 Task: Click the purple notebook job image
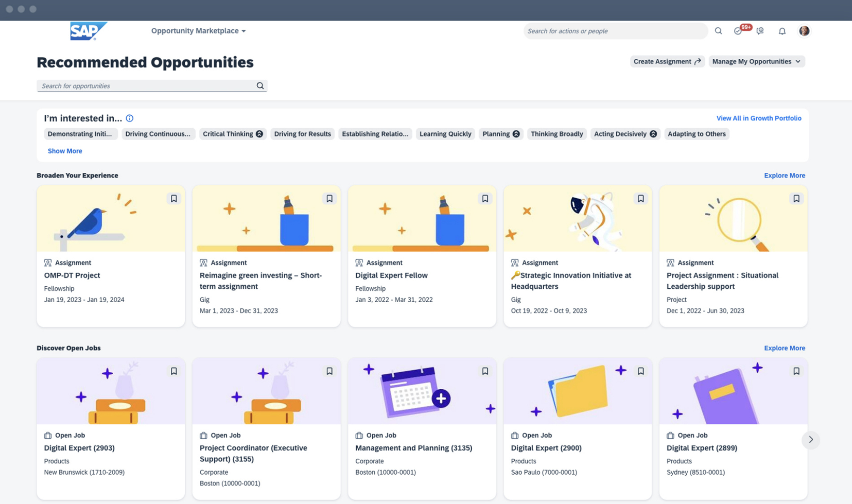point(733,391)
